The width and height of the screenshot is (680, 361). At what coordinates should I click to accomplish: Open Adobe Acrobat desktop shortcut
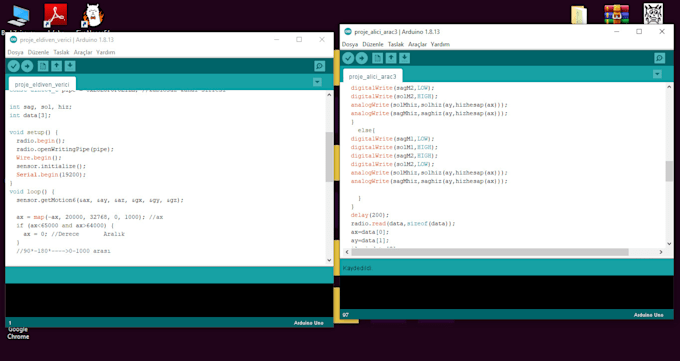[56, 17]
